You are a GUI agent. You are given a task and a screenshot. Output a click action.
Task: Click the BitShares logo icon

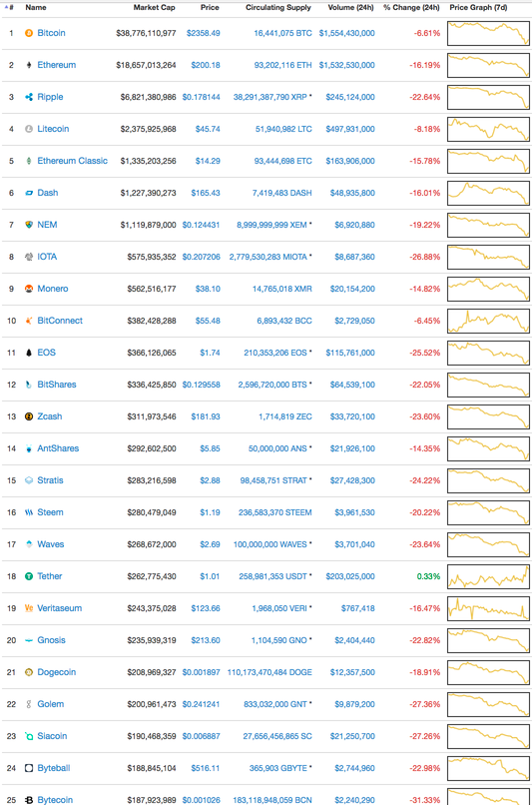coord(29,385)
